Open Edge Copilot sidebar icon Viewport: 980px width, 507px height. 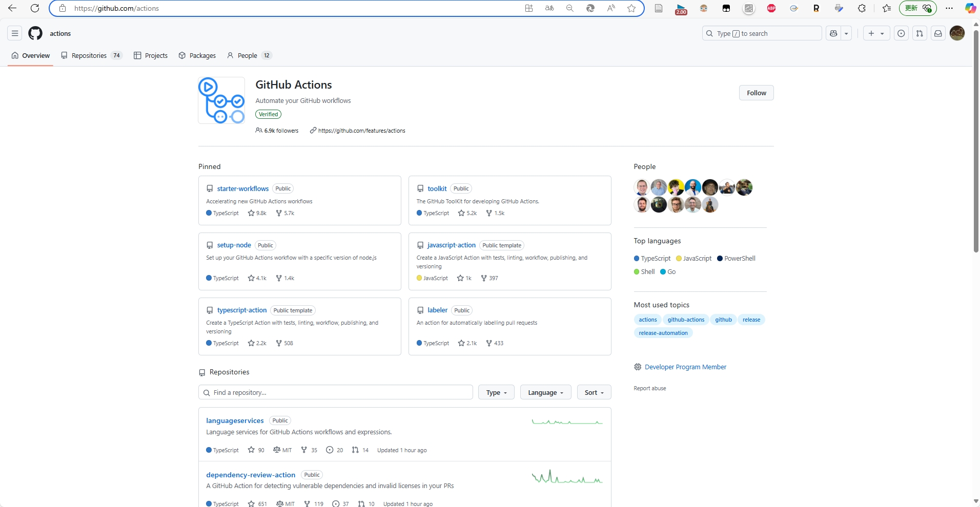[970, 8]
